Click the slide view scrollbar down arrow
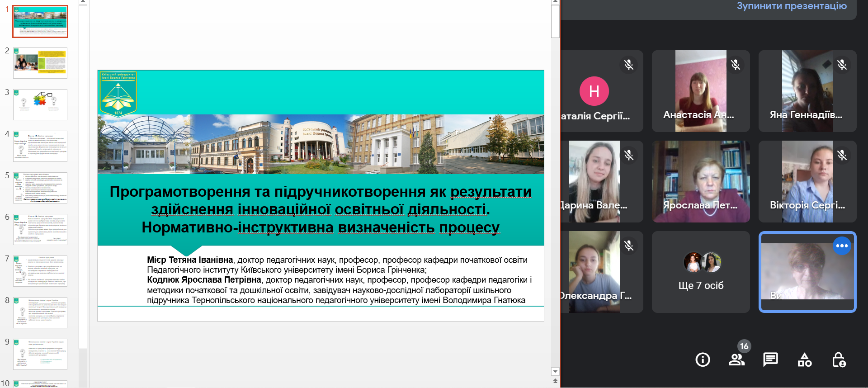Screen dimensions: 868x388 point(556,371)
